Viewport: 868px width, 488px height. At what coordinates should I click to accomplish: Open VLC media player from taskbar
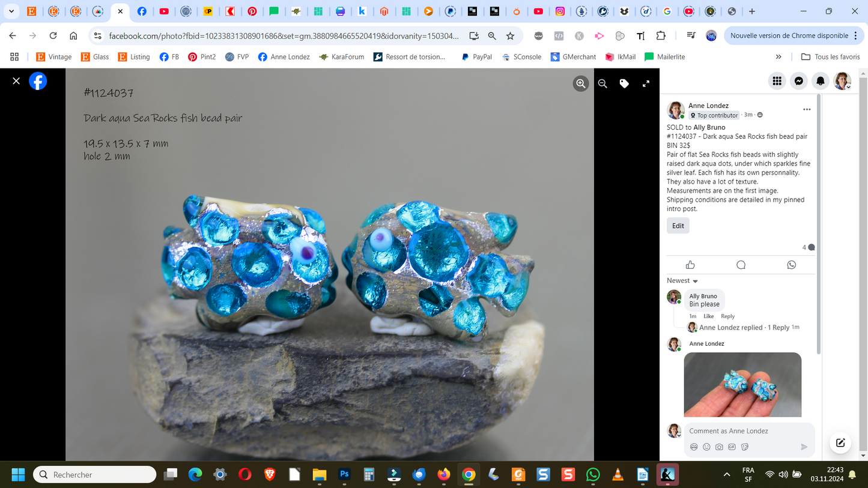(618, 475)
